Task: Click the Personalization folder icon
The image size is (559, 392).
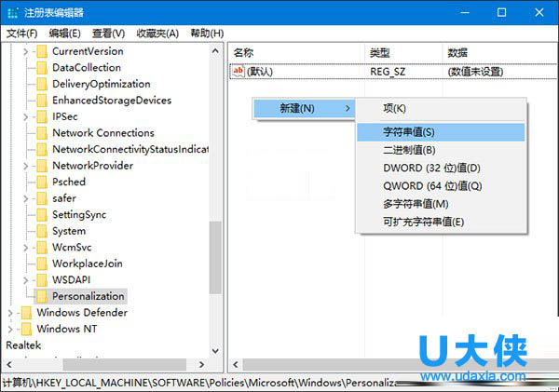Action: [x=42, y=296]
